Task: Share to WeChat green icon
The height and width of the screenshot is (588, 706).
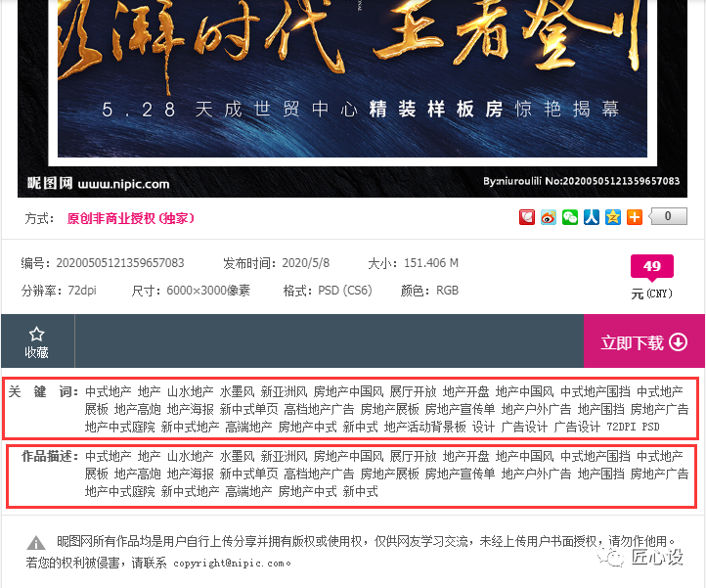Action: 570,217
